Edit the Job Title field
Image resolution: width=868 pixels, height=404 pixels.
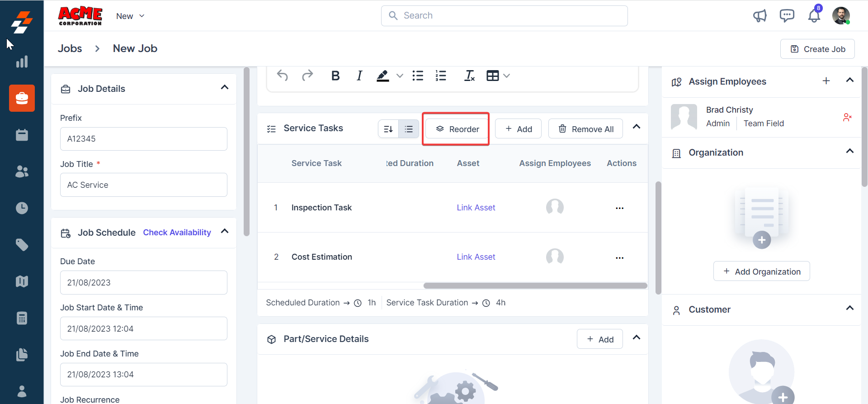click(144, 185)
